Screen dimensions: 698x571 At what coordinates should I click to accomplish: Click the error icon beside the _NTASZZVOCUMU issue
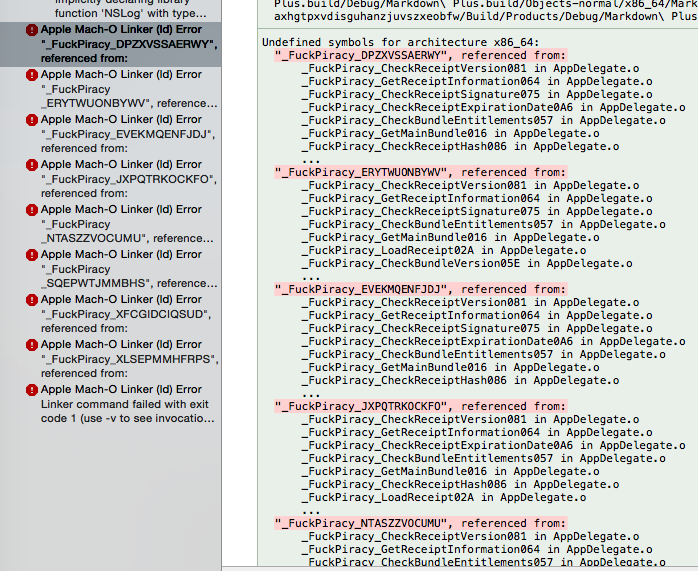32,210
